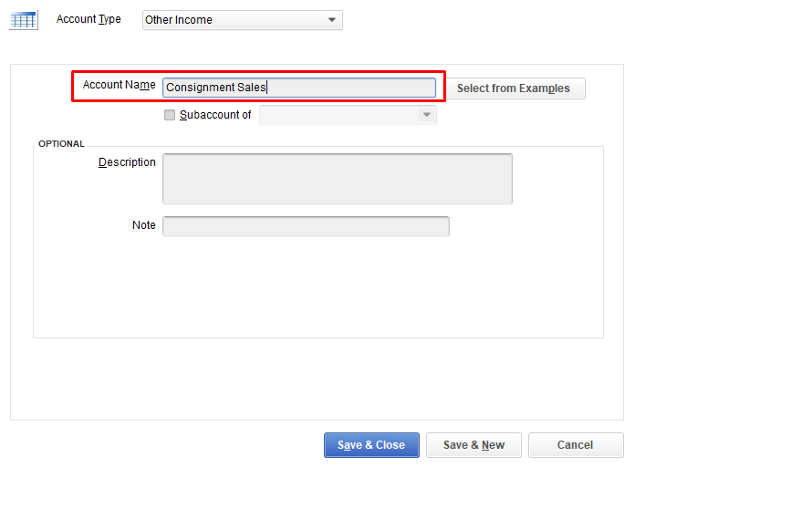
Task: Focus the Description text box
Action: pyautogui.click(x=337, y=178)
